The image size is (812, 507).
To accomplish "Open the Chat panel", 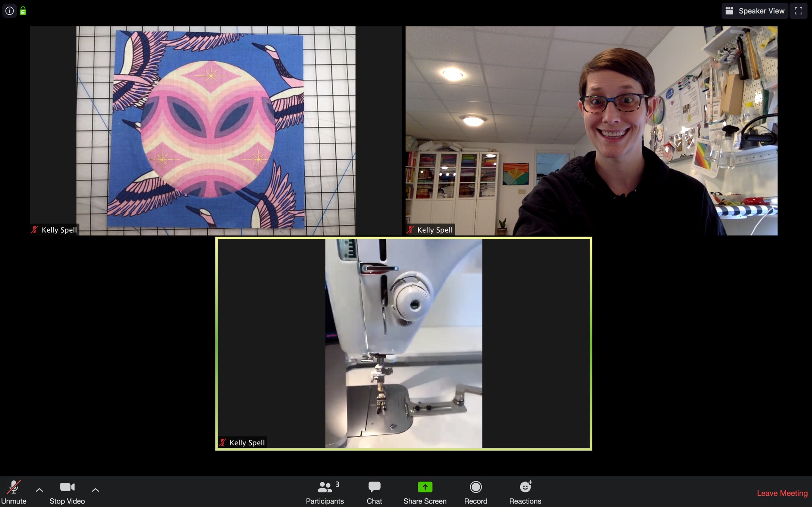I will [374, 492].
